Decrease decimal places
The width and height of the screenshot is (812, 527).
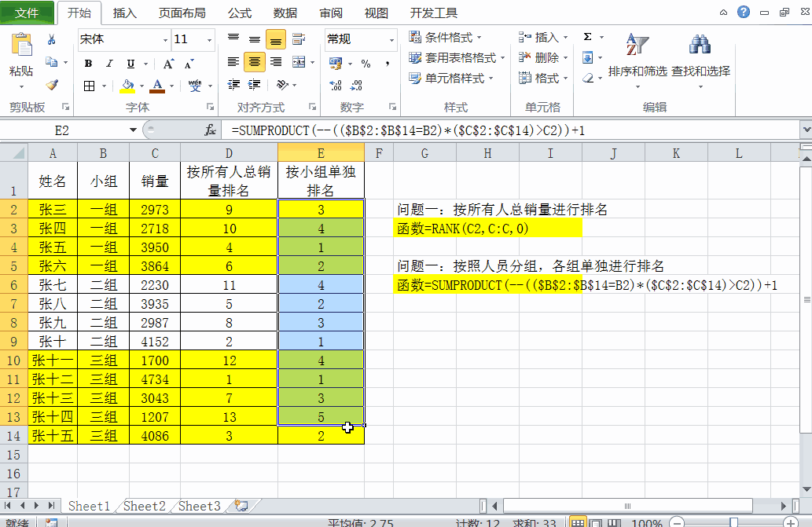tap(356, 86)
